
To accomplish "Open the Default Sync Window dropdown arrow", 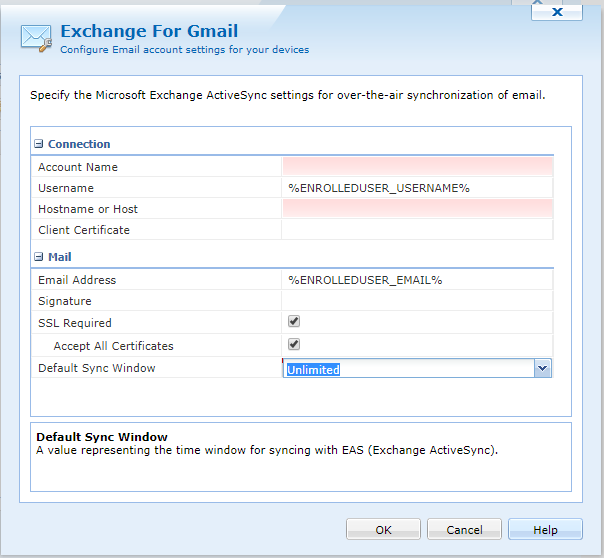I will click(x=542, y=369).
